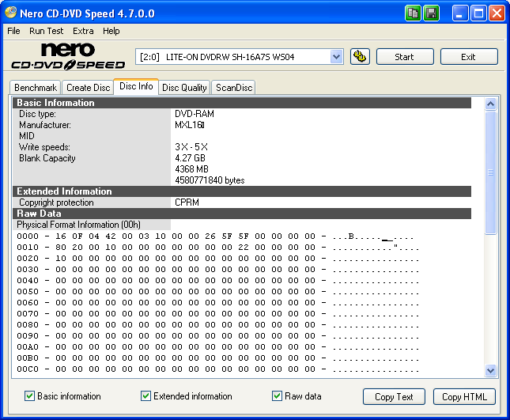
Task: Click the Copy Text button
Action: tap(394, 396)
